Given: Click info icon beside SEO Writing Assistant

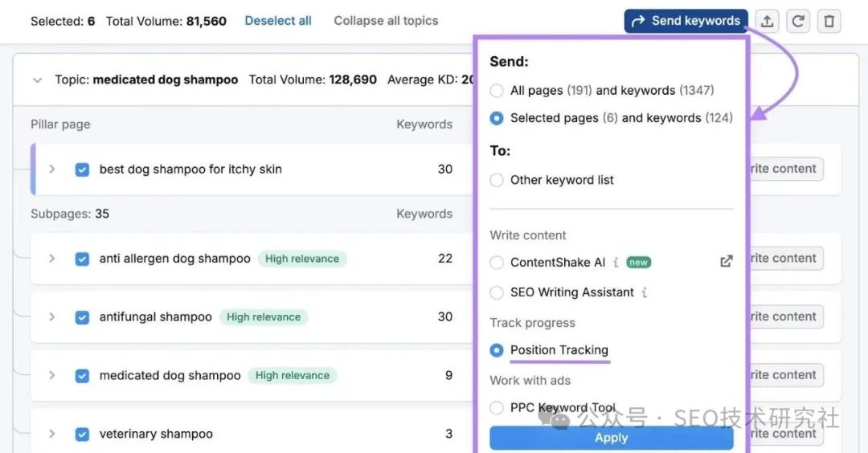Looking at the screenshot, I should pyautogui.click(x=645, y=292).
